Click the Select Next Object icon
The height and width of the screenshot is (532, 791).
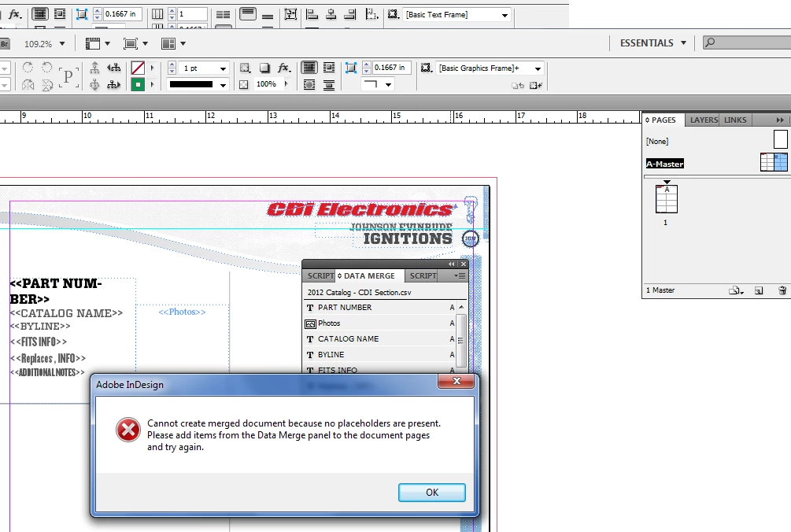(x=114, y=85)
